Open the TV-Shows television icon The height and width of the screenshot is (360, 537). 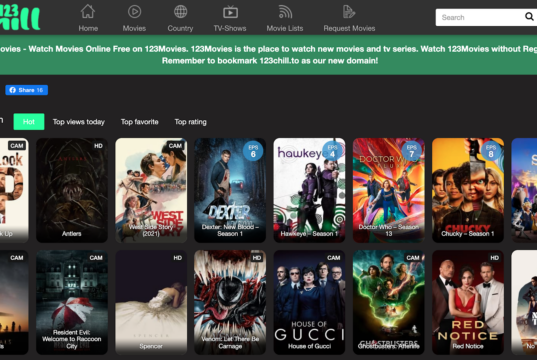click(230, 12)
